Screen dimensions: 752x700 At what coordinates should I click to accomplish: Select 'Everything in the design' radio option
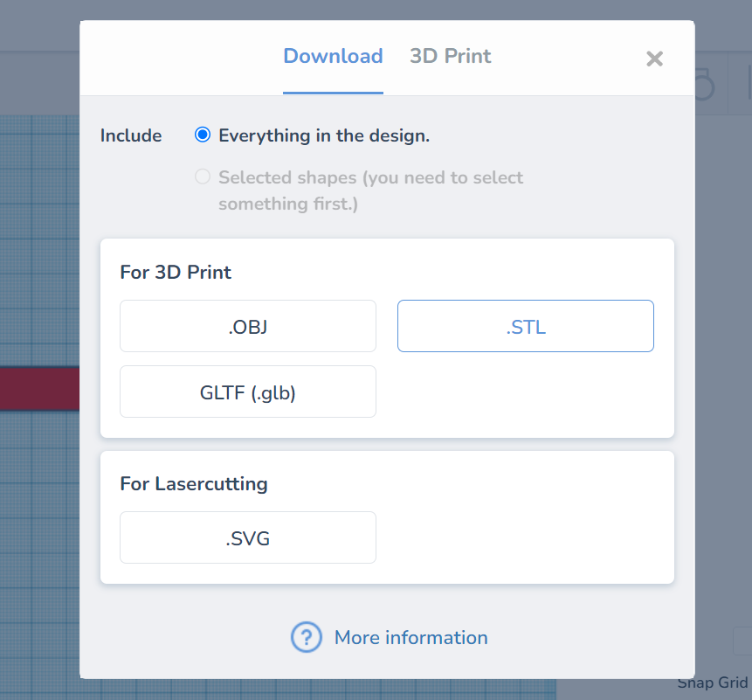[x=203, y=135]
